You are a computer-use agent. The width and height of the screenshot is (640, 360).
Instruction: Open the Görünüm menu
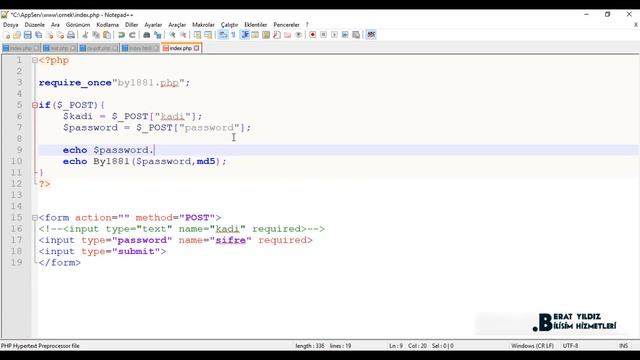tap(78, 25)
